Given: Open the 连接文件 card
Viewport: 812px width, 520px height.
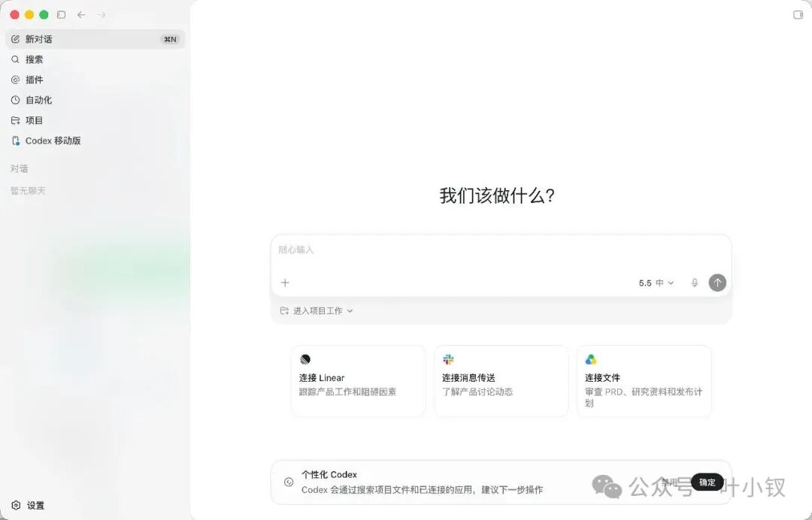Looking at the screenshot, I should (x=644, y=381).
